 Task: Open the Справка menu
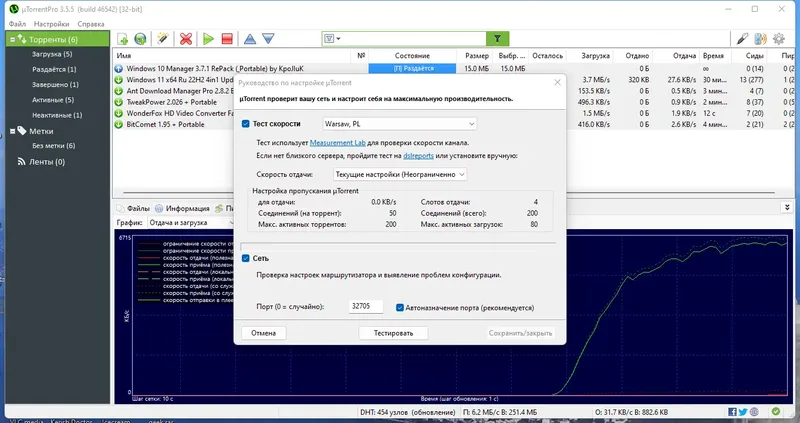point(91,24)
